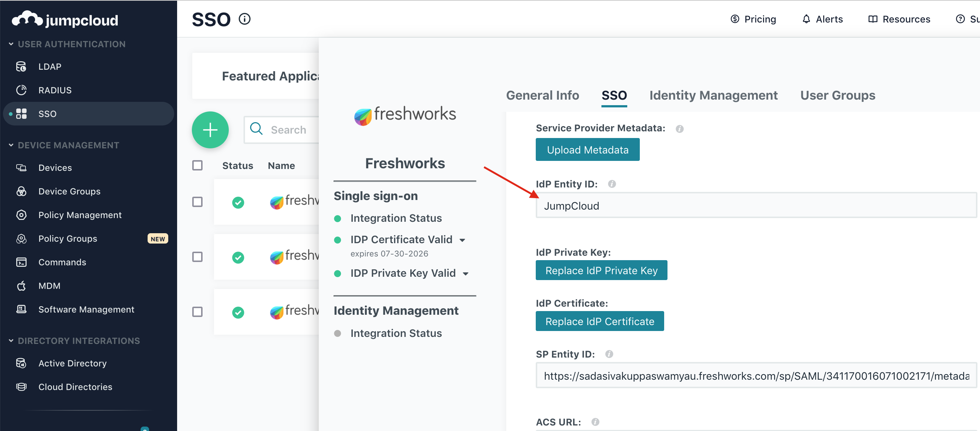Click the info icon beside SSO title

coord(245,19)
